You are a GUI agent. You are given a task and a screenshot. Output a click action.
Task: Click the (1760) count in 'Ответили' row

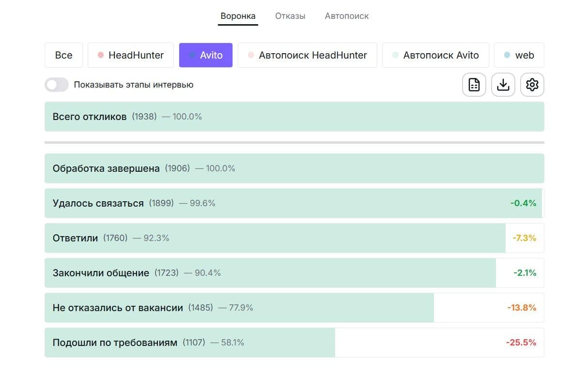tap(115, 238)
